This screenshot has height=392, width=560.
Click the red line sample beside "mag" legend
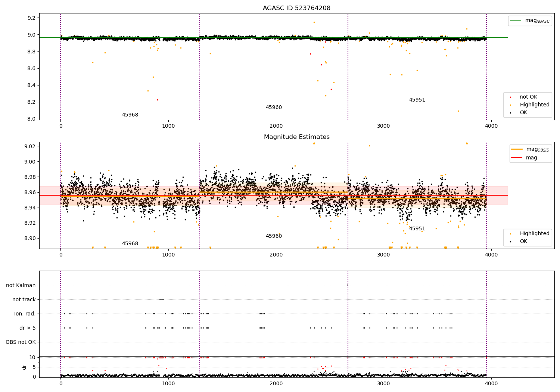pyautogui.click(x=517, y=158)
